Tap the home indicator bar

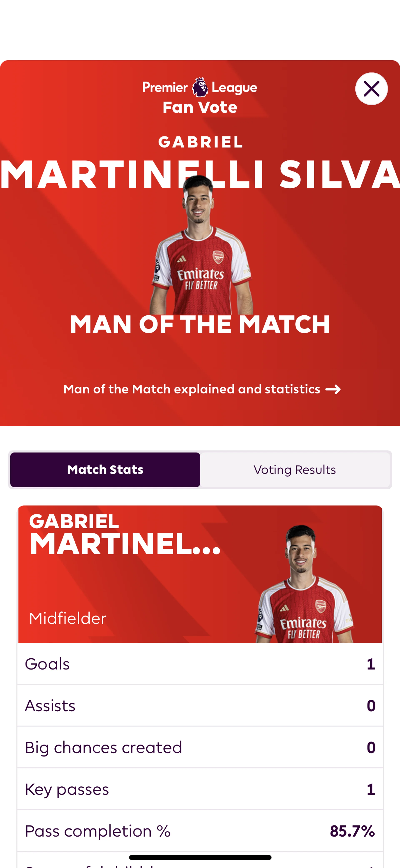(x=200, y=857)
